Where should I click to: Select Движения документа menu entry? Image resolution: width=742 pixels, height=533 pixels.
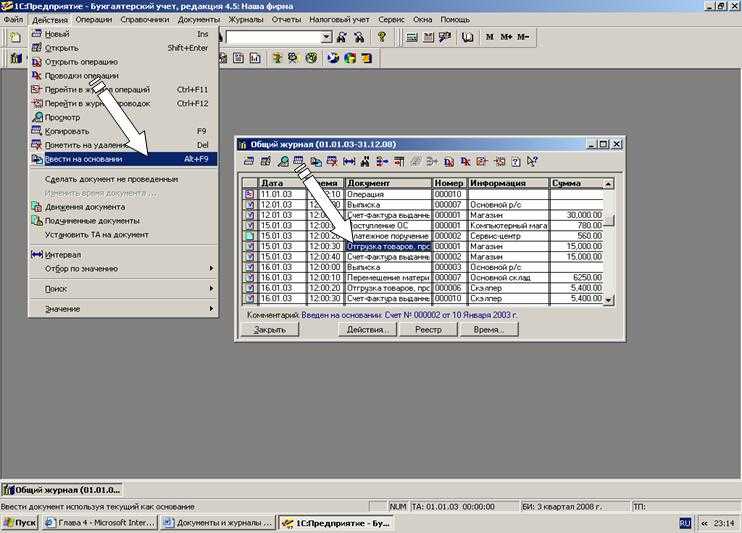(x=123, y=207)
